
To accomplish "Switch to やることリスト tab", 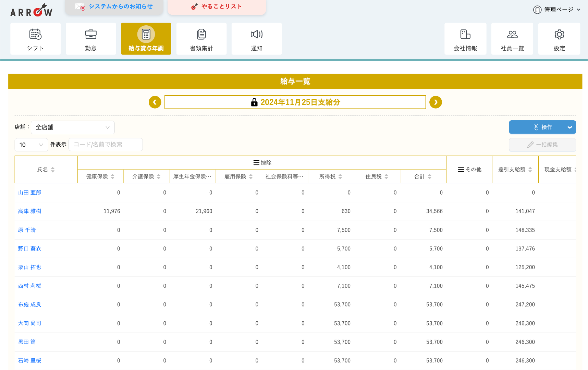I will 217,7.
